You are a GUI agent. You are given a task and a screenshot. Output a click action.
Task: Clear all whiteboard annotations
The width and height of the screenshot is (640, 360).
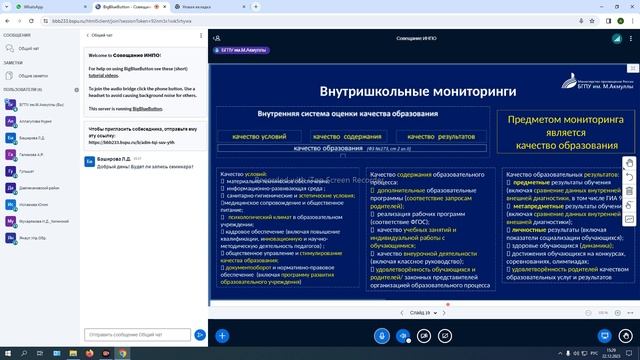[x=629, y=191]
